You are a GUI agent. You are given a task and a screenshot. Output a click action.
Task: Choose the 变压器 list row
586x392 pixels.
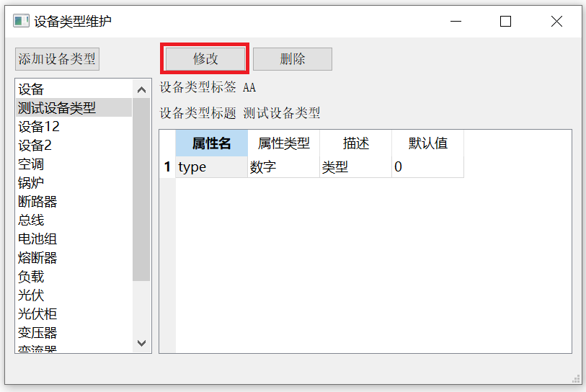pos(74,332)
